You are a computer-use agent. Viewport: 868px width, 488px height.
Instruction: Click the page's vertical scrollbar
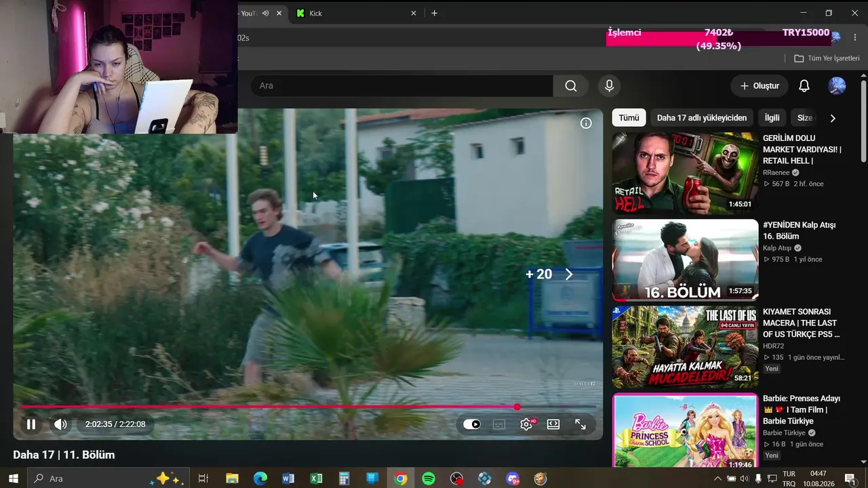tap(863, 121)
